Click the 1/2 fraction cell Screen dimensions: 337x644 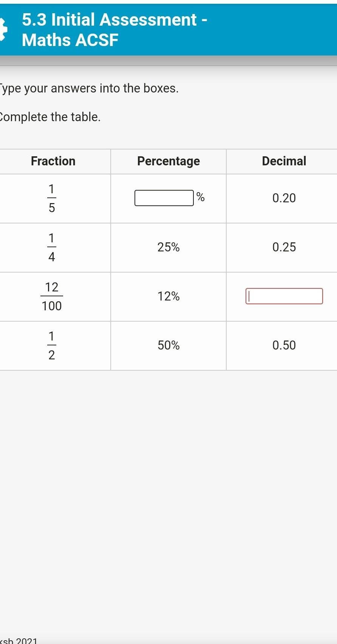tap(52, 346)
